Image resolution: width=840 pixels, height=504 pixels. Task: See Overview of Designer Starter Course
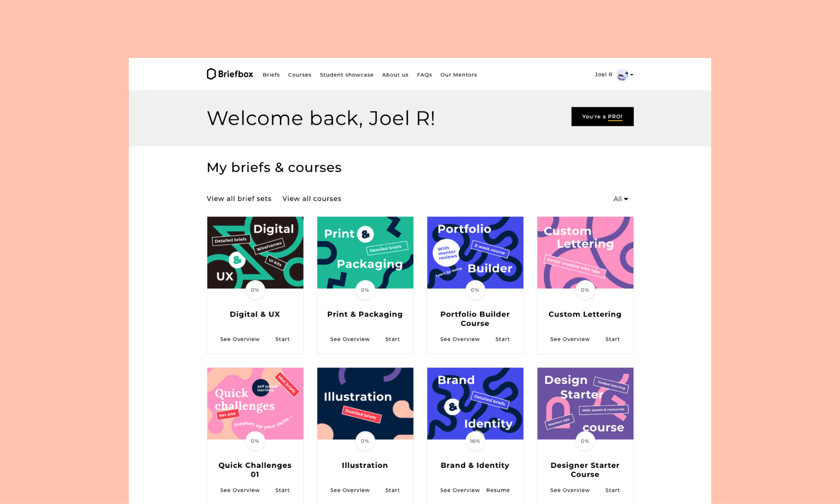pyautogui.click(x=570, y=490)
